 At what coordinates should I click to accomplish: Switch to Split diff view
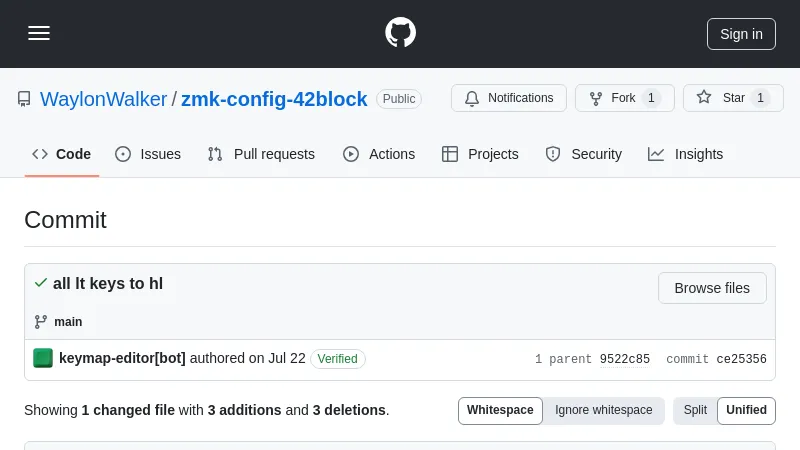pyautogui.click(x=695, y=410)
